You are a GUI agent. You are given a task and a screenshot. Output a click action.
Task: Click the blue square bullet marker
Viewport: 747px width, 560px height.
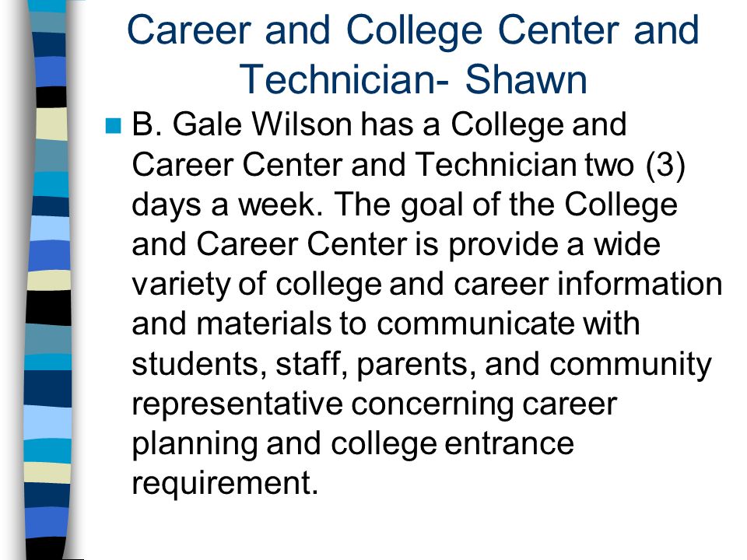point(114,126)
